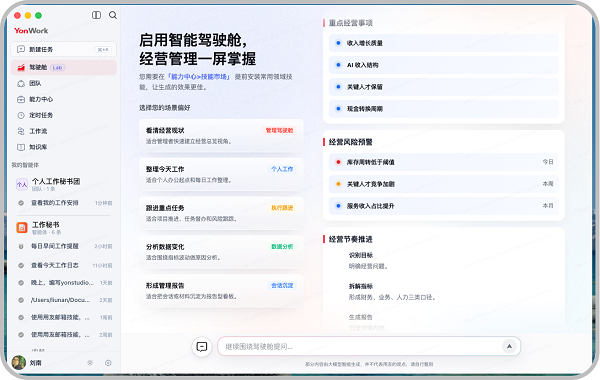
Task: Choose the 整理今天工作 scene card
Action: (x=221, y=174)
